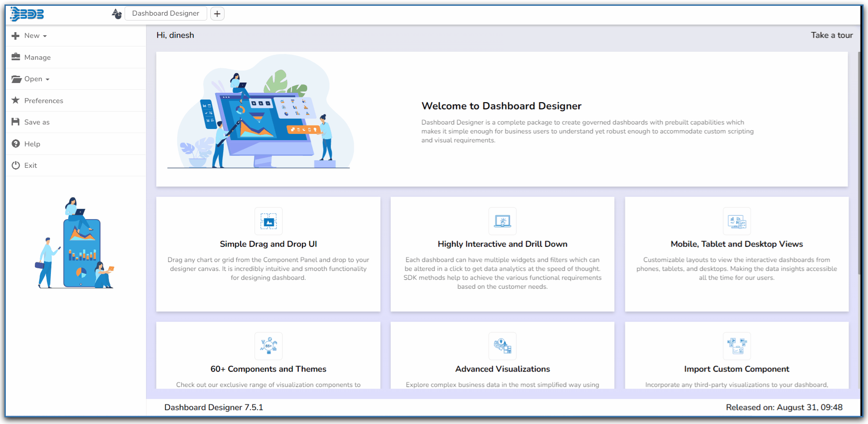Click the Manage briefcase icon
Image resolution: width=868 pixels, height=424 pixels.
coord(16,57)
